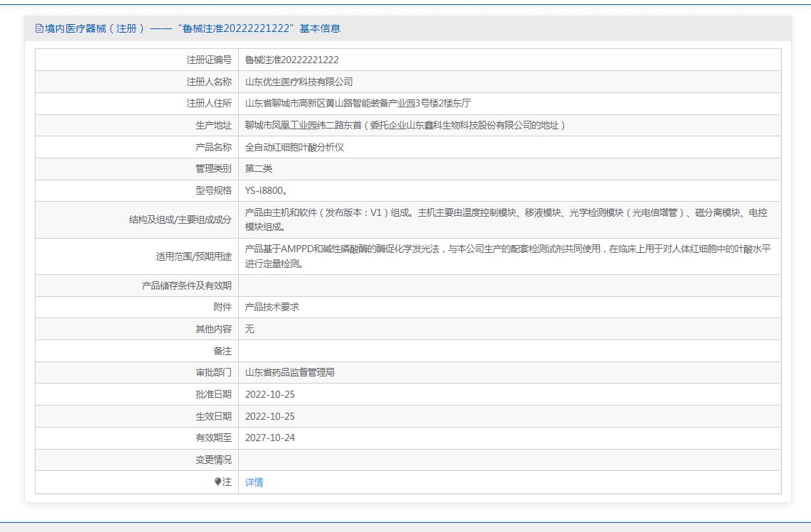Click the 注册人名称 label
The image size is (811, 532).
tap(209, 82)
